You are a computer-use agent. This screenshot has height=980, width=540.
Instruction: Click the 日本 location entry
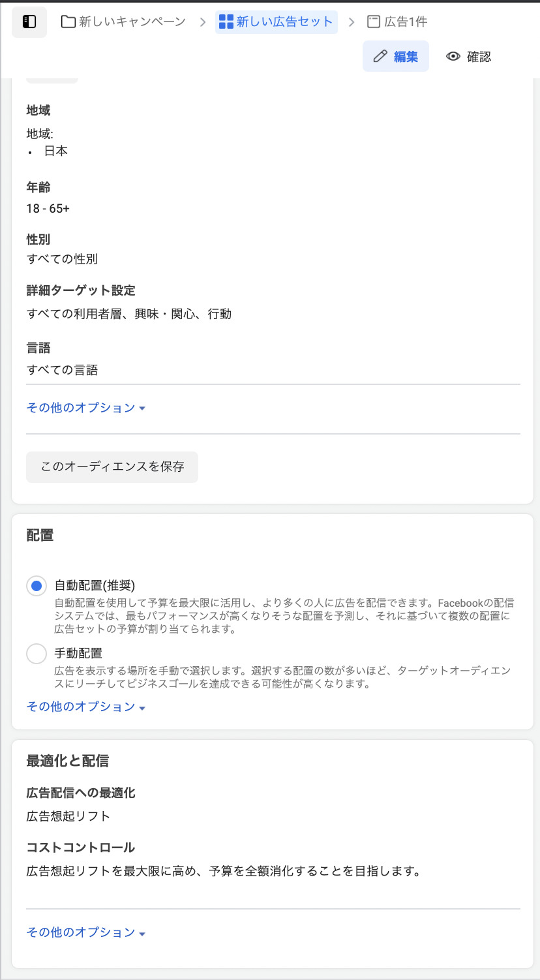56,151
